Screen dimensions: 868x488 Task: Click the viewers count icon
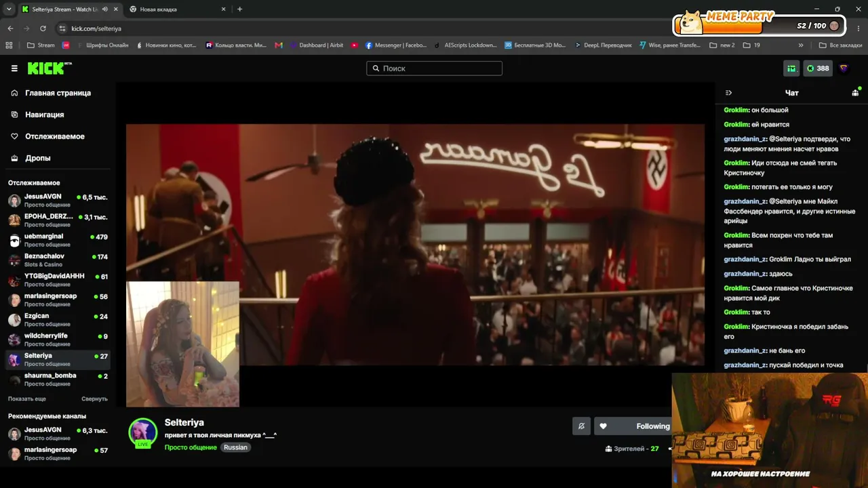[x=608, y=449]
